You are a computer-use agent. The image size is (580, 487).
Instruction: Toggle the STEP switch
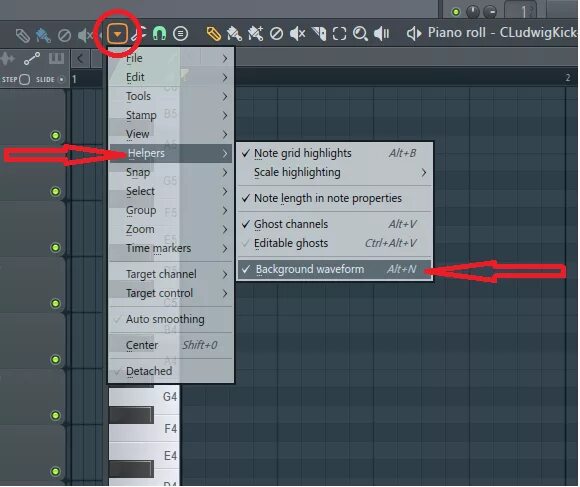24,80
